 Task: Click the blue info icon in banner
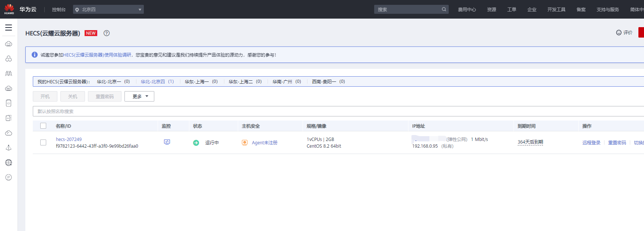35,55
